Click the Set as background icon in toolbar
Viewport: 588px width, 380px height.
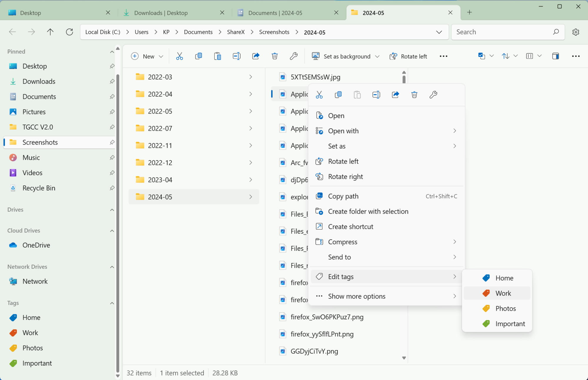[x=315, y=56]
